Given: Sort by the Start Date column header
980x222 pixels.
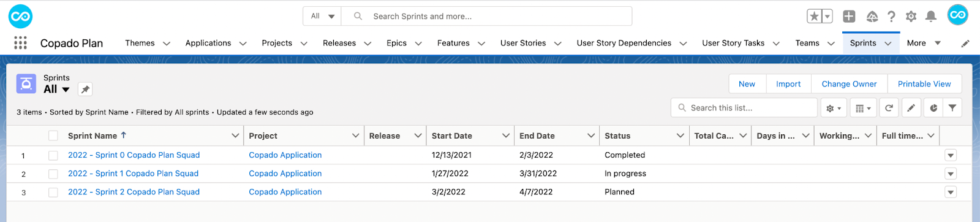Looking at the screenshot, I should point(452,136).
